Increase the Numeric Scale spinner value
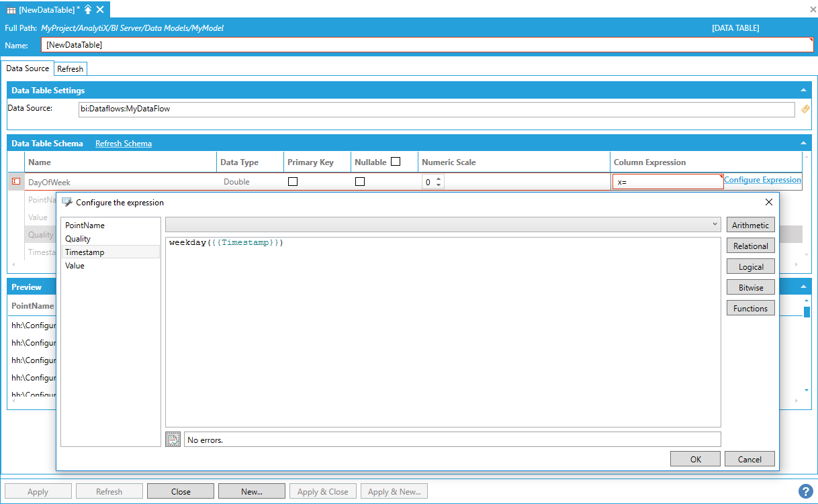 coord(439,179)
